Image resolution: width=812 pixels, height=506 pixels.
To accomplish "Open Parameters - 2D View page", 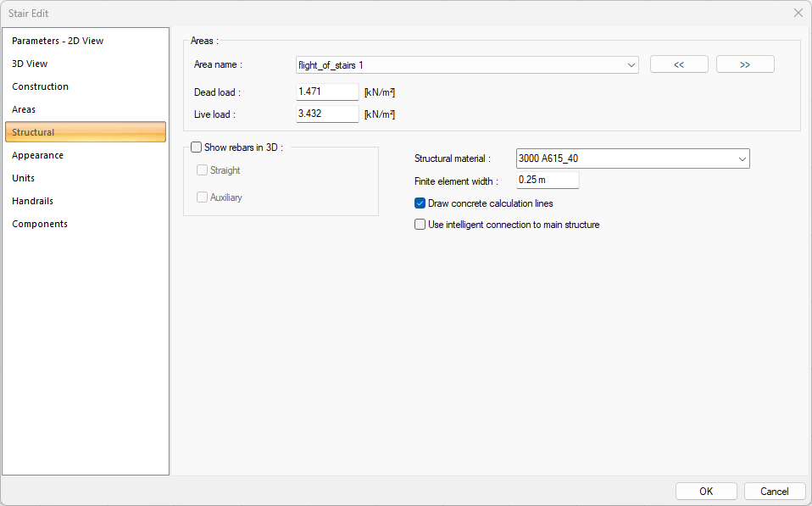I will (x=58, y=41).
